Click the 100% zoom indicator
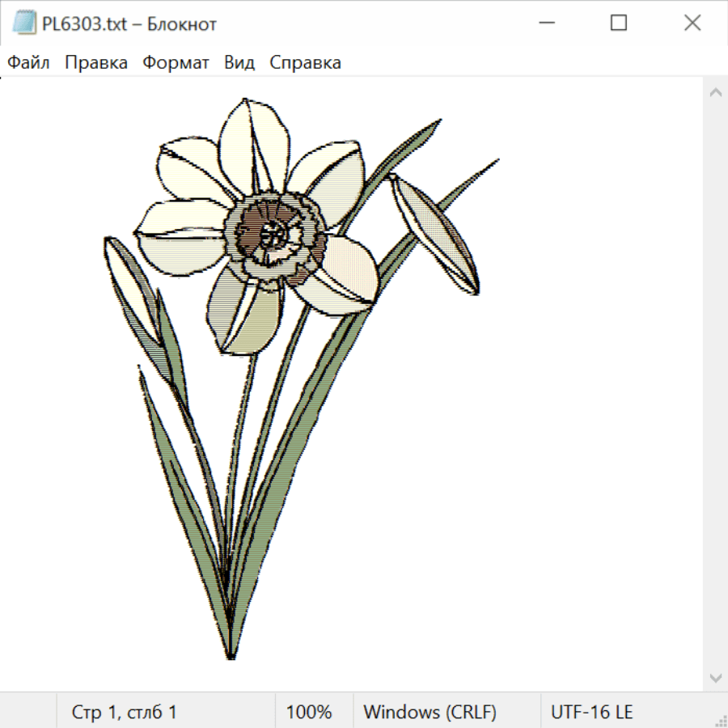The height and width of the screenshot is (728, 728). click(x=309, y=712)
